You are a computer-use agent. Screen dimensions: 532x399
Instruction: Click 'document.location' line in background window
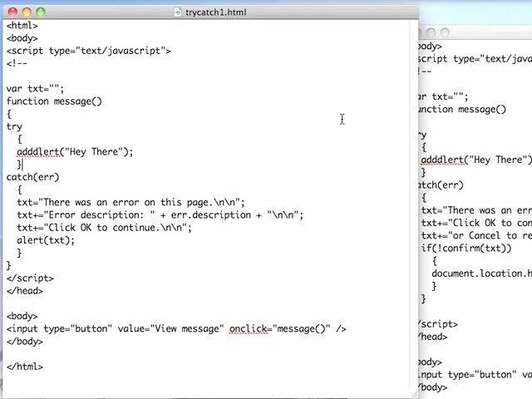click(482, 273)
